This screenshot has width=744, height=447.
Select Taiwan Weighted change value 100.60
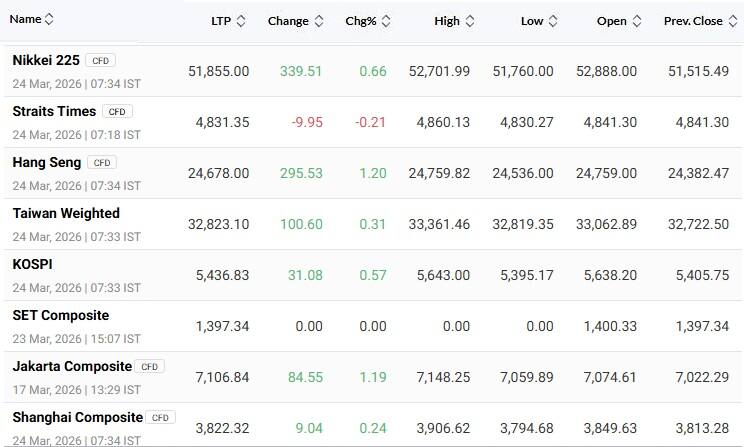pos(301,224)
